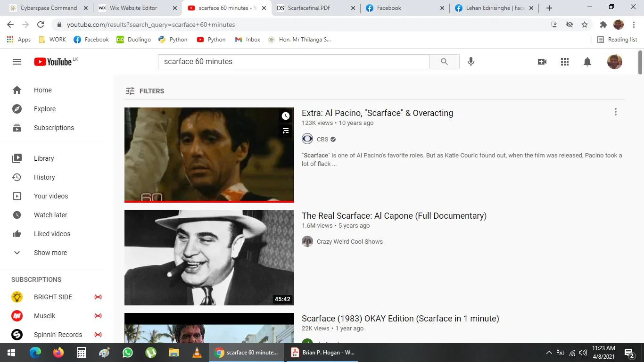Viewport: 644px width, 362px height.
Task: Launch Firefox from taskbar
Action: (x=58, y=353)
